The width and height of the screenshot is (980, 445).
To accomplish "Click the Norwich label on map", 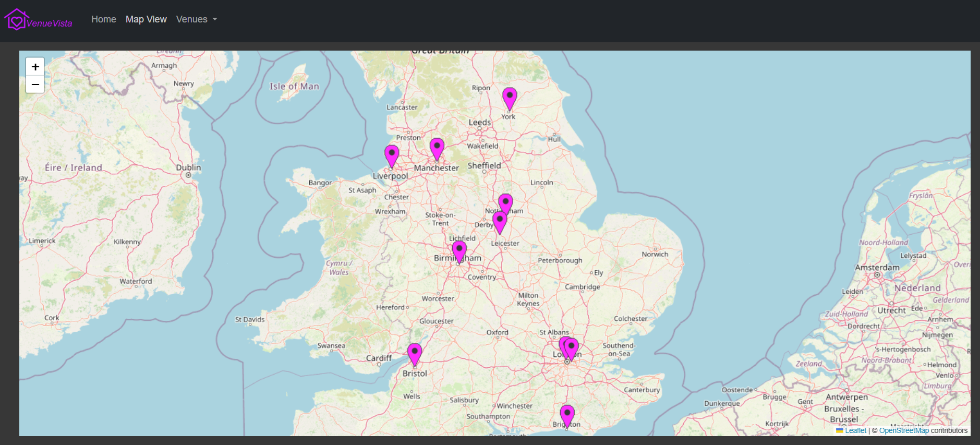I will 655,254.
